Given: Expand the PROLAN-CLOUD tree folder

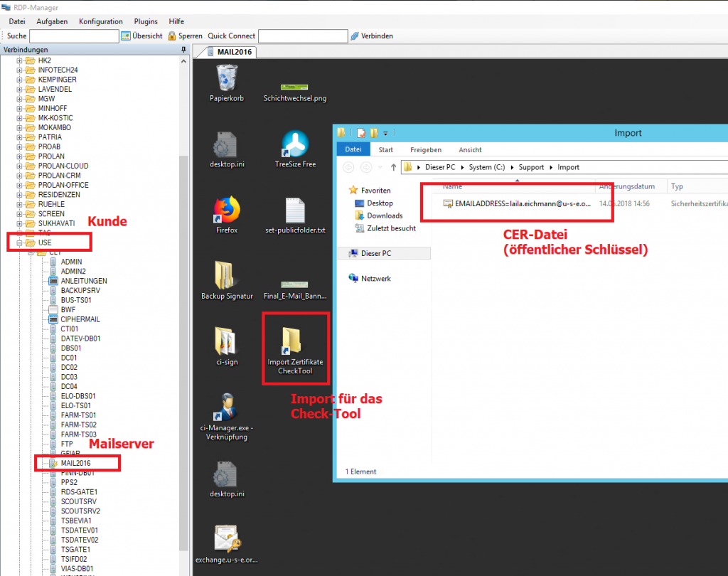Looking at the screenshot, I should point(20,166).
